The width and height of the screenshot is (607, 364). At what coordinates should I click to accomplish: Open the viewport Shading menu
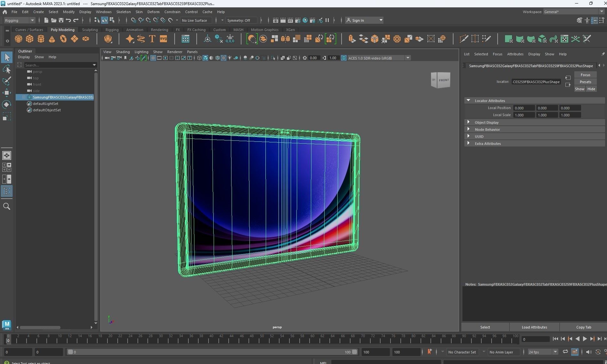point(123,52)
